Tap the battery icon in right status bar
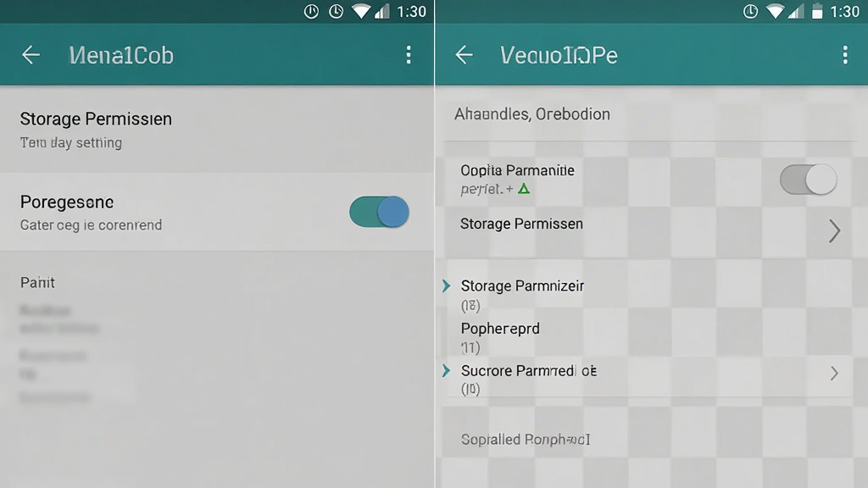868x488 pixels. click(817, 11)
